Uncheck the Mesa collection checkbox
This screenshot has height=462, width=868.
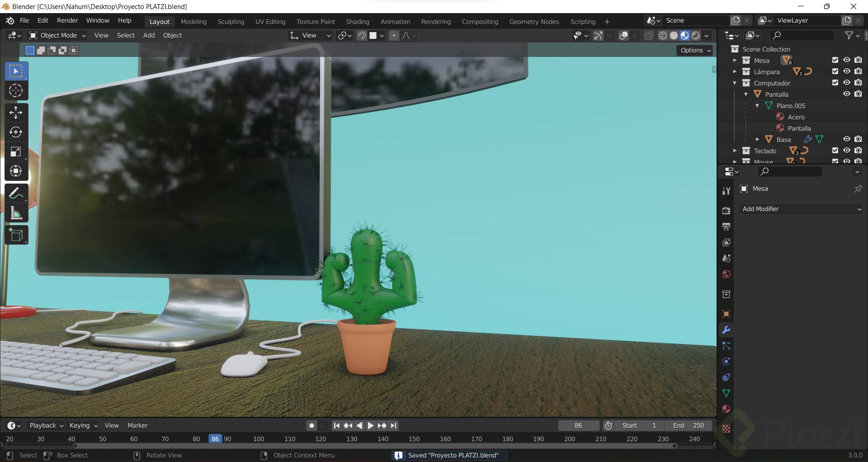(835, 60)
